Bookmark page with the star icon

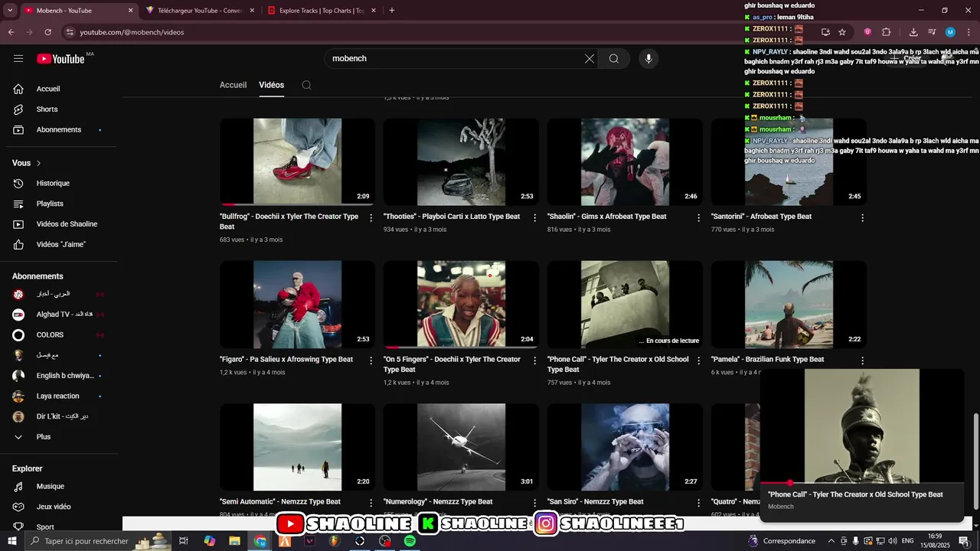(x=842, y=32)
